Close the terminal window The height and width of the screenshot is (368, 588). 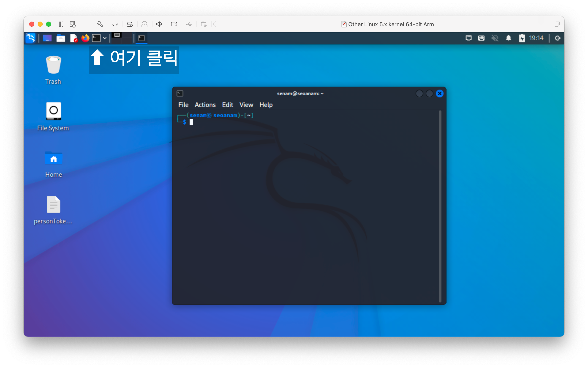pyautogui.click(x=440, y=93)
